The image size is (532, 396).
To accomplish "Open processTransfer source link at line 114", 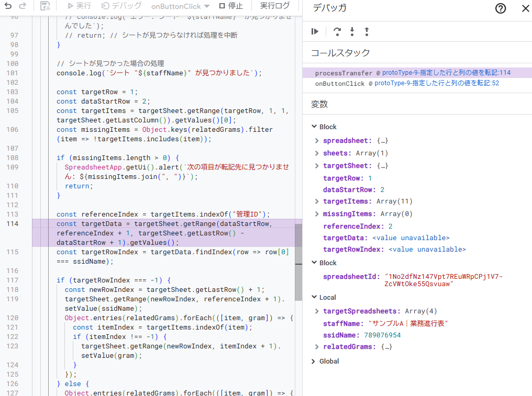I will click(446, 73).
